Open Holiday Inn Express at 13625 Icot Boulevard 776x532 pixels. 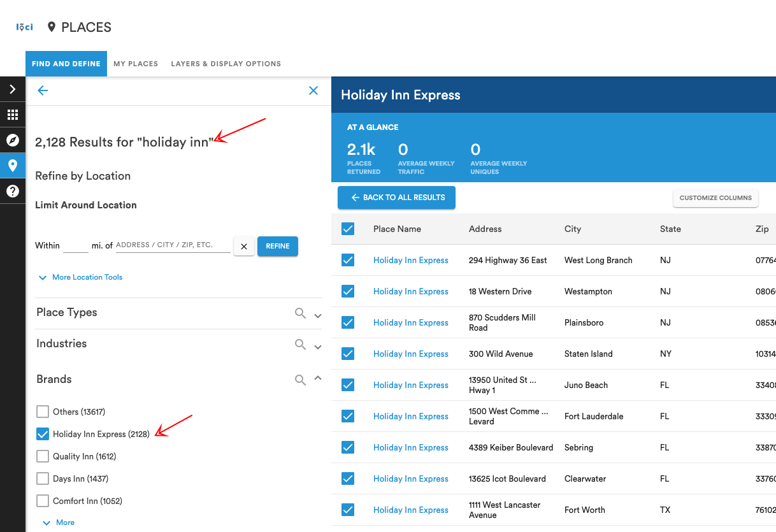411,478
